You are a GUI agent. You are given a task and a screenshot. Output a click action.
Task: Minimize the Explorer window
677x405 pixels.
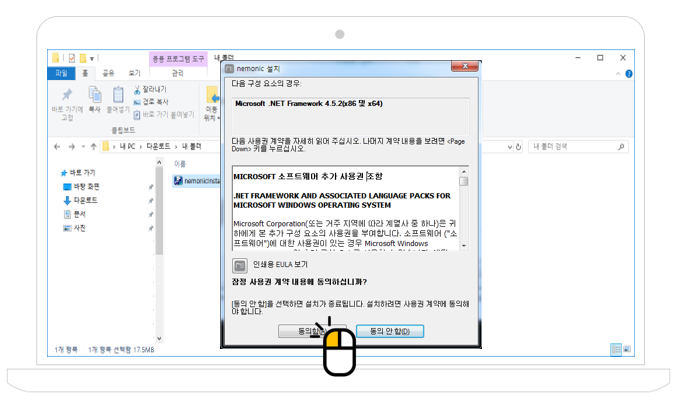pos(578,58)
